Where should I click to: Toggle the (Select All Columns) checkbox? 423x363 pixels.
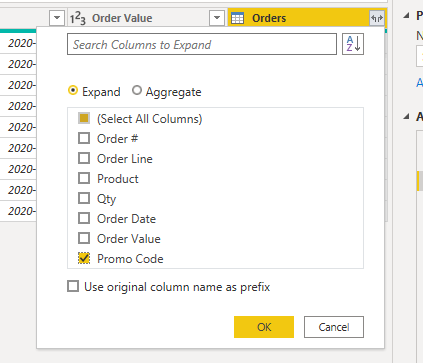tap(84, 118)
